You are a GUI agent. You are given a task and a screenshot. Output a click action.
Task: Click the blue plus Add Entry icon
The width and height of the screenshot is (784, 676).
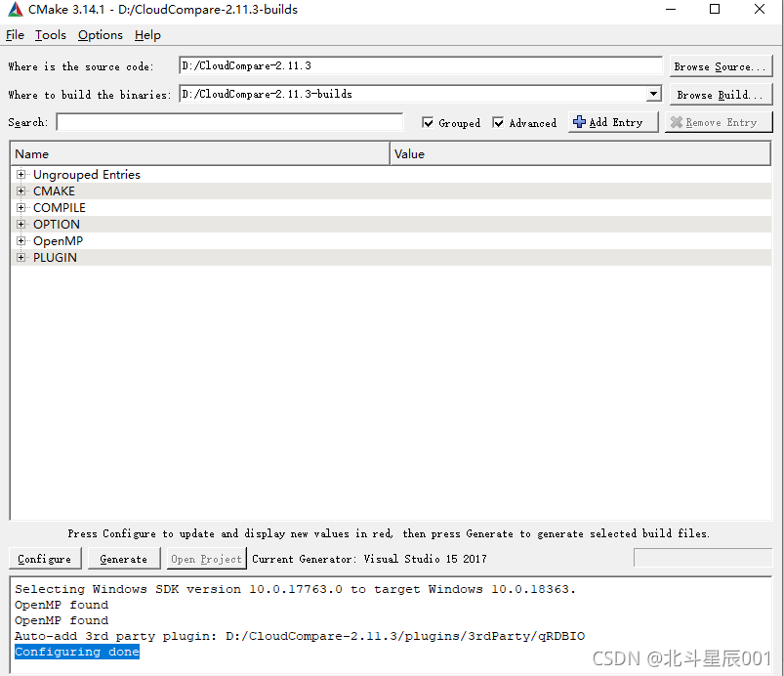point(579,121)
